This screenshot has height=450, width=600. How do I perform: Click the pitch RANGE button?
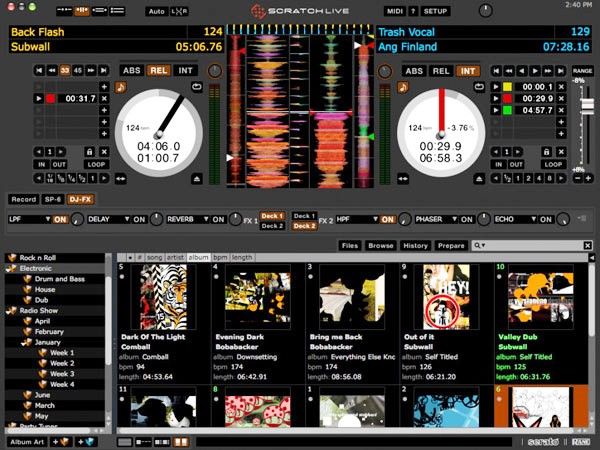[x=582, y=71]
